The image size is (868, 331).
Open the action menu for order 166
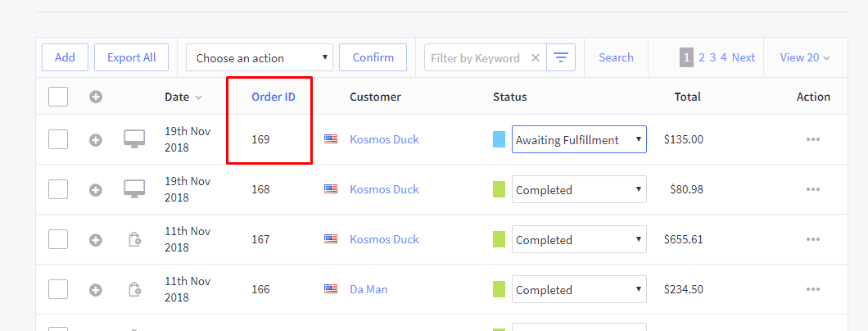812,289
